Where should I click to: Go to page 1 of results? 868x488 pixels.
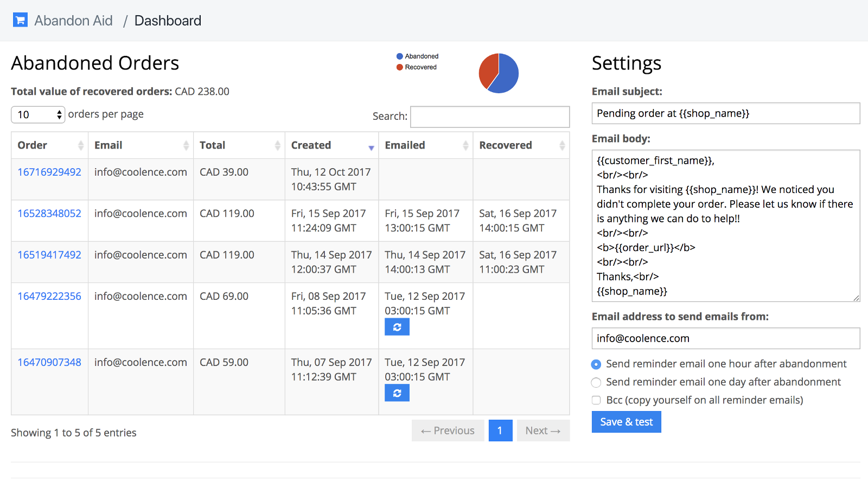click(x=500, y=431)
